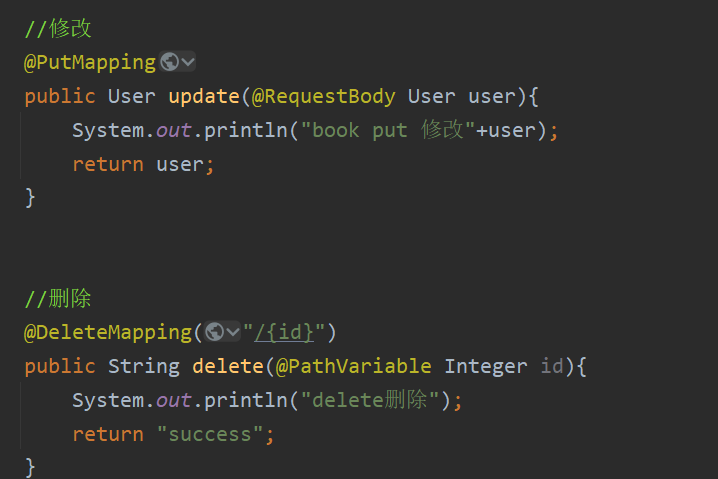The image size is (718, 479).
Task: Follow the "/{id}" URL path link
Action: [x=284, y=332]
